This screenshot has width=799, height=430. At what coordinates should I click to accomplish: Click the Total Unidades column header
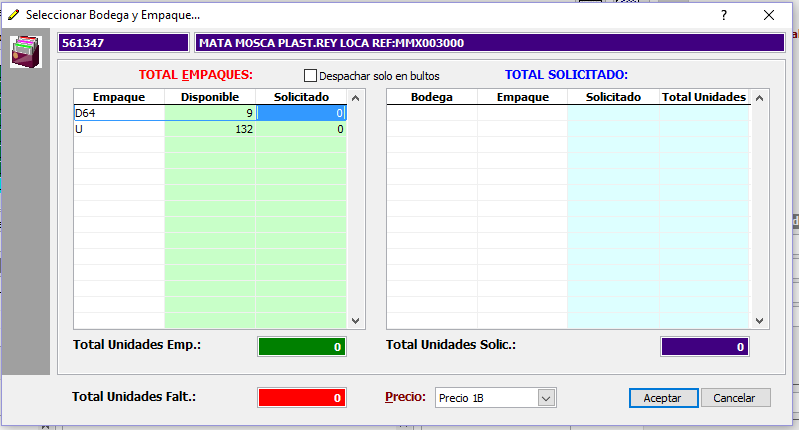click(703, 97)
